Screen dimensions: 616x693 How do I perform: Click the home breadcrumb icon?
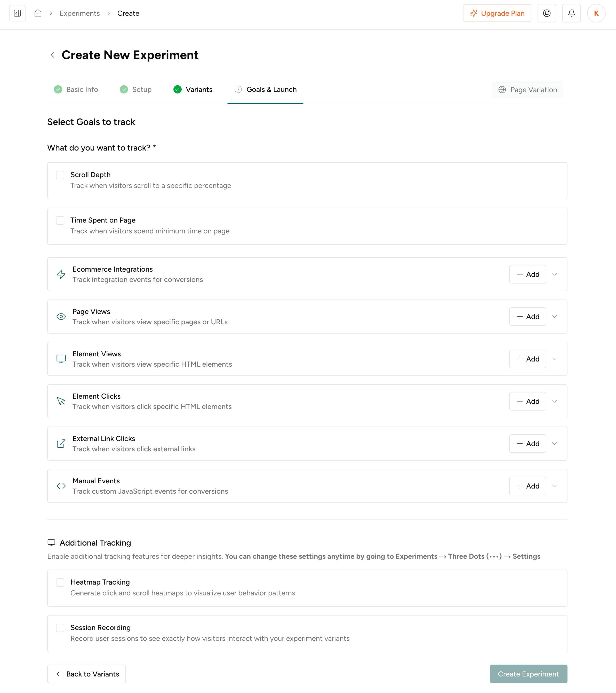38,13
